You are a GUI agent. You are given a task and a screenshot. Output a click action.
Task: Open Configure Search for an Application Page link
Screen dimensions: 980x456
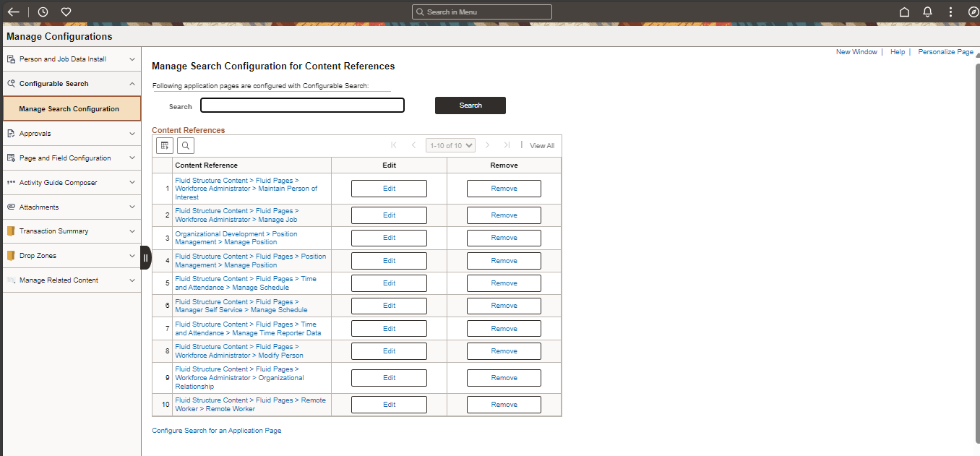[216, 431]
